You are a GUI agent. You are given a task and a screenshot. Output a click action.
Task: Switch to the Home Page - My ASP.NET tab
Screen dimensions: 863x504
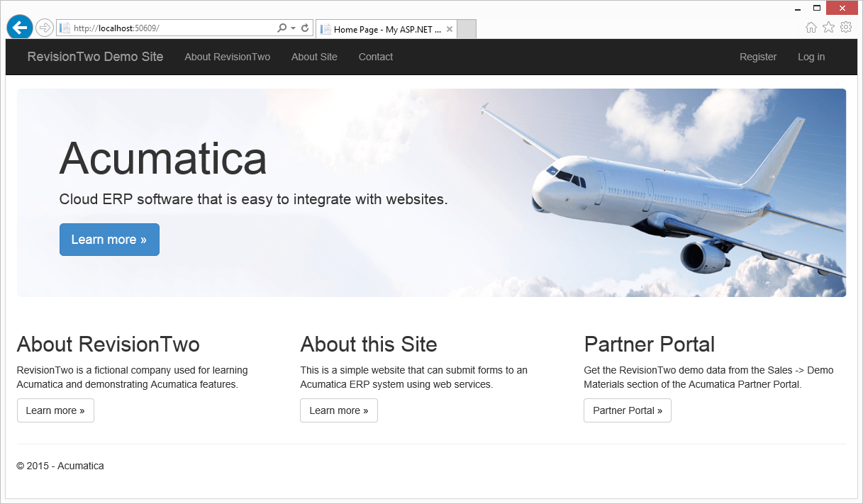(387, 30)
